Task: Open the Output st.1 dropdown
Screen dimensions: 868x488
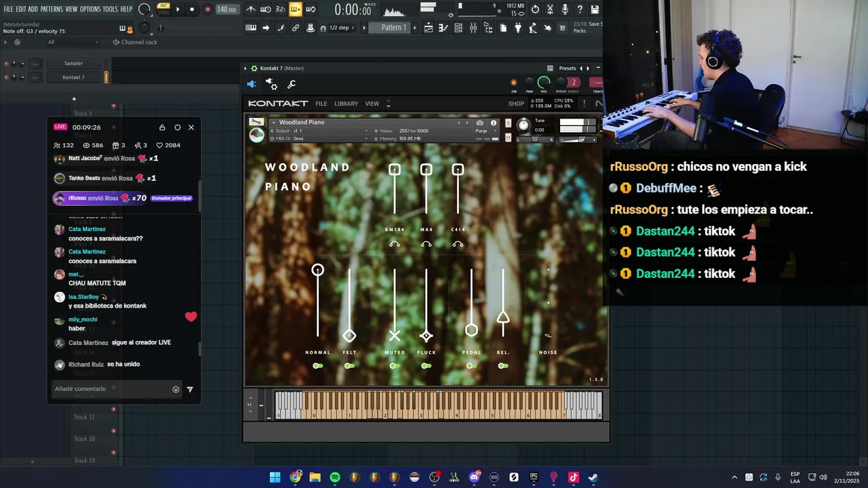Action: pyautogui.click(x=319, y=131)
